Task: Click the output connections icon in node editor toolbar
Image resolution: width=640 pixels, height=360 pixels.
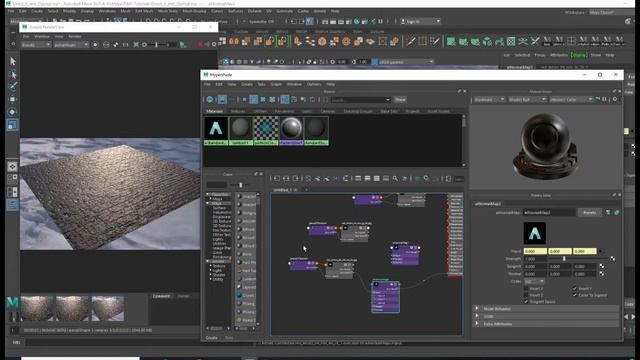Action: point(296,178)
